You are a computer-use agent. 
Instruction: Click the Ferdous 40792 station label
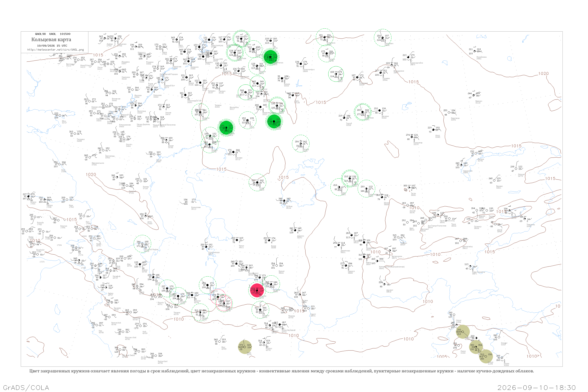coord(269,349)
